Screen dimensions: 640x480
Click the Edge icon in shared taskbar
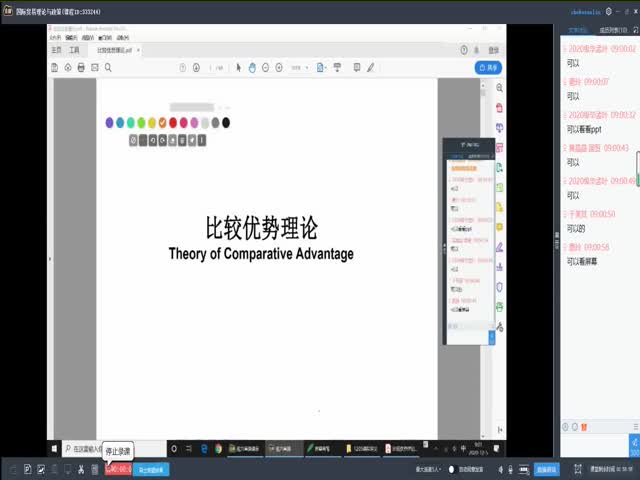coord(204,449)
